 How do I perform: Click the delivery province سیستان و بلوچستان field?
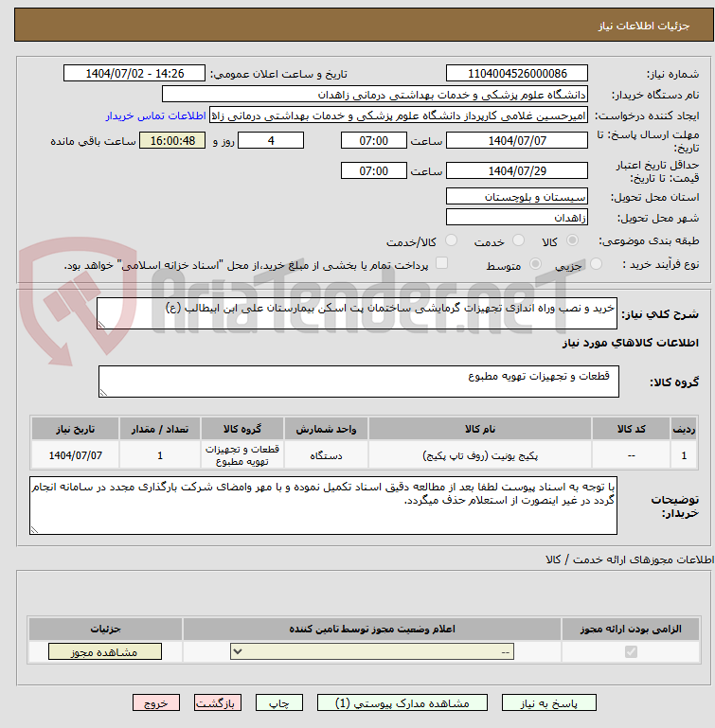tap(517, 196)
